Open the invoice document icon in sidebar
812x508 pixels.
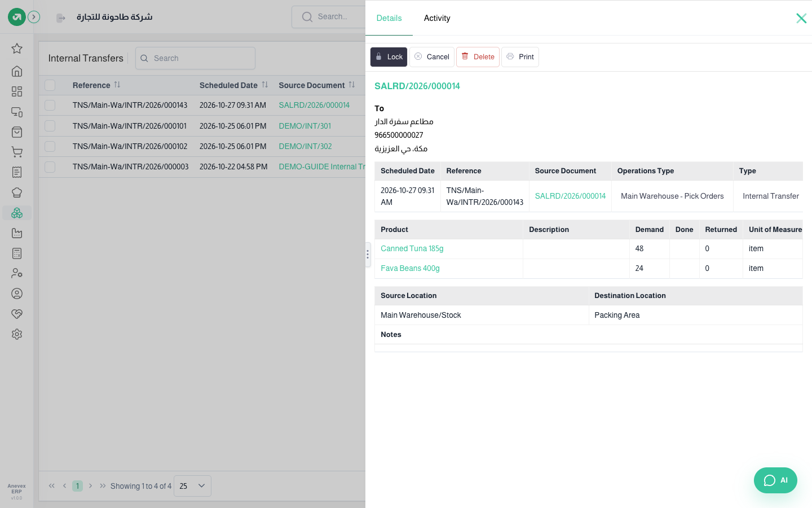(x=17, y=172)
